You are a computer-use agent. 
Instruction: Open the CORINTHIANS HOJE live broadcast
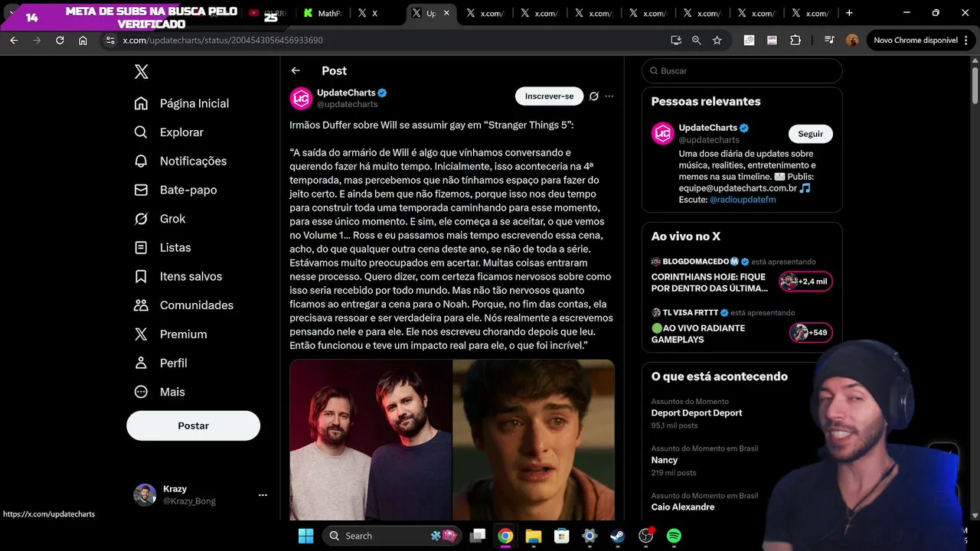[x=710, y=282]
